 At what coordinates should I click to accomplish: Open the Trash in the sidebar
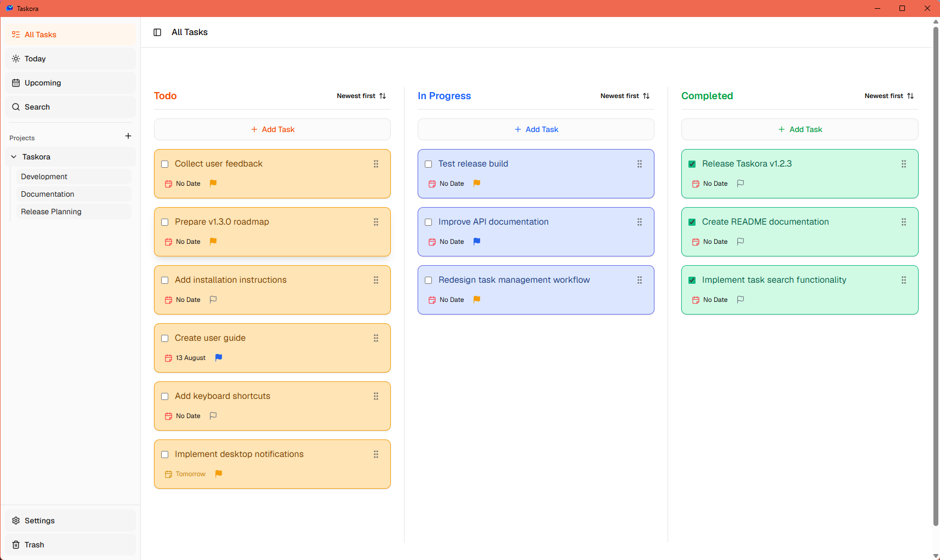coord(70,545)
